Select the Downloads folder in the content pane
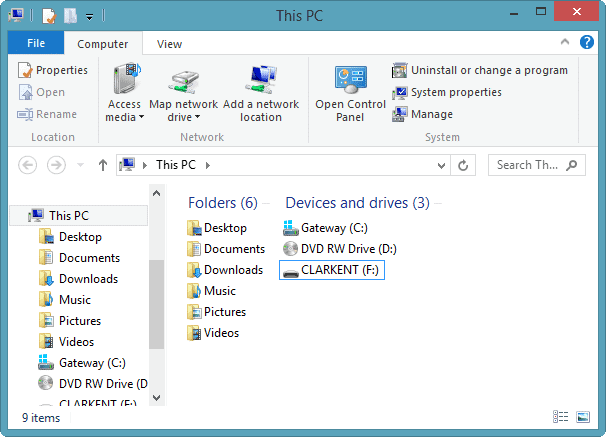The image size is (606, 437). point(225,270)
